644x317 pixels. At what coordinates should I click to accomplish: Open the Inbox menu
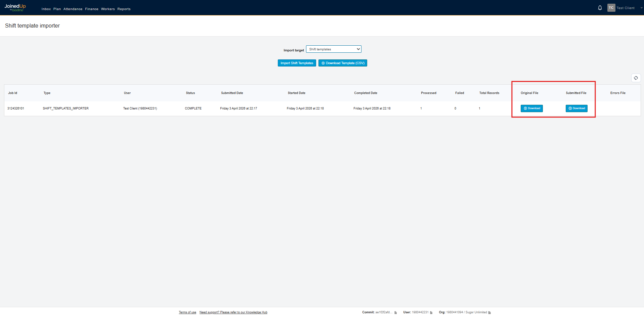[46, 9]
